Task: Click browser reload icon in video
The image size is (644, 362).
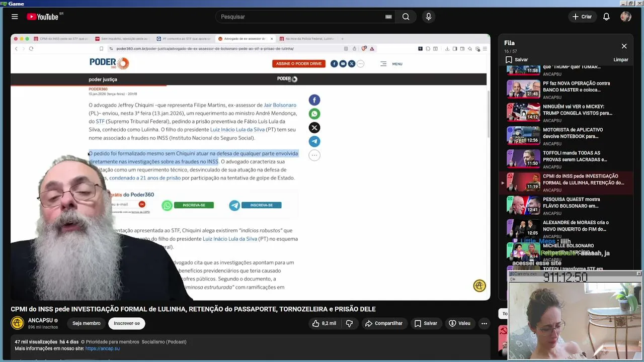Action: tap(31, 49)
